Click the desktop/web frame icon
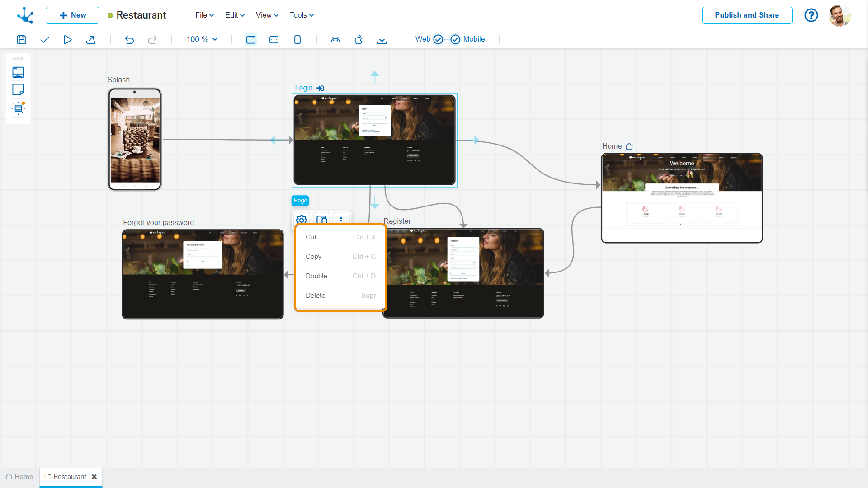The image size is (868, 488). coord(251,39)
